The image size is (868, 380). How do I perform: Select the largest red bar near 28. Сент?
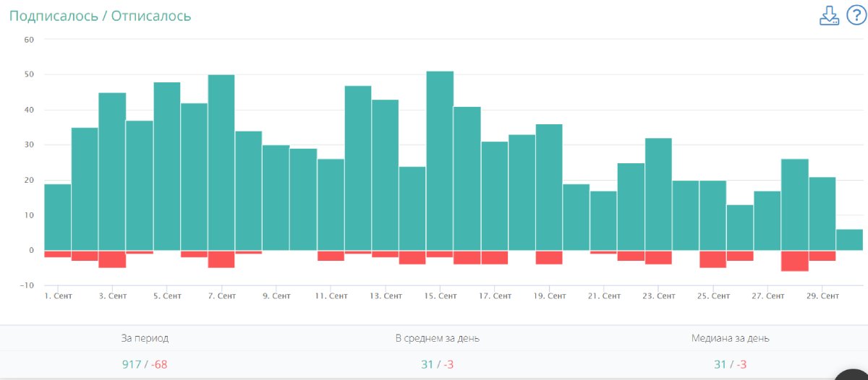(x=795, y=261)
